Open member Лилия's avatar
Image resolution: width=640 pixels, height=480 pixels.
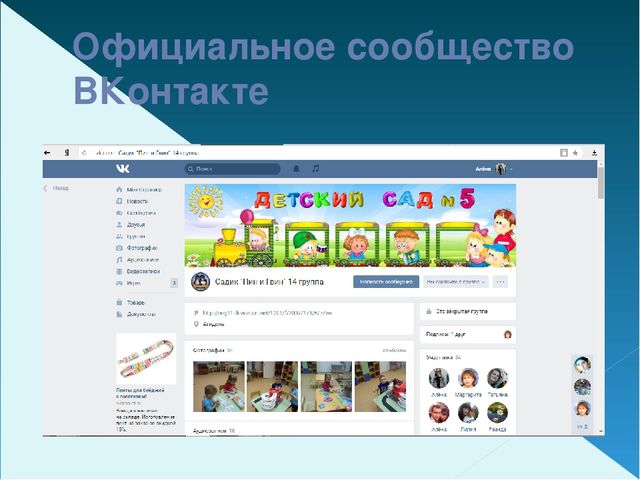coord(468,413)
